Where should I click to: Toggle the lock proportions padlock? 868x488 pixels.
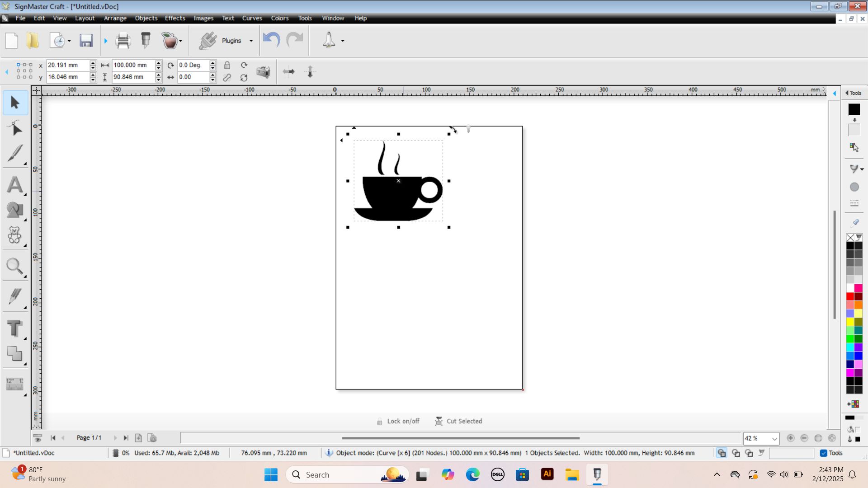227,65
